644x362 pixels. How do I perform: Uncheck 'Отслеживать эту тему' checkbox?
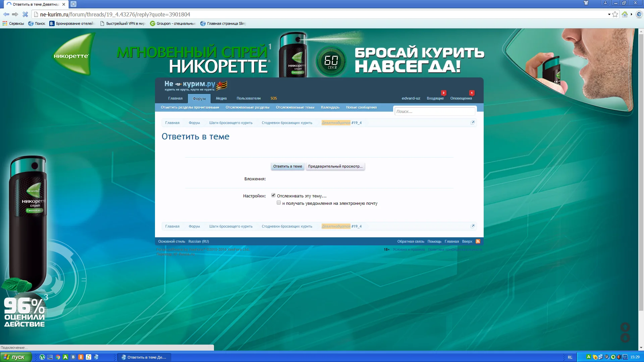(273, 195)
